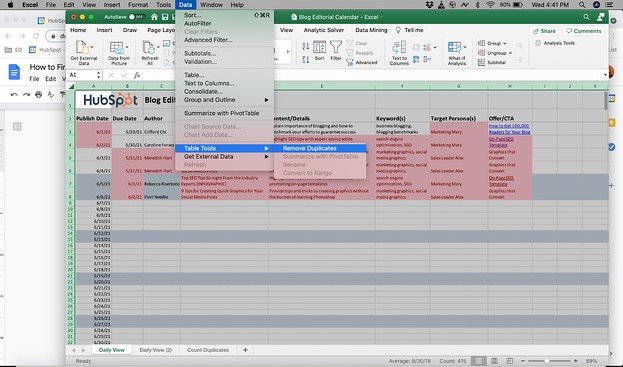Switch to Page Layout view icon
623x367 pixels.
[494, 361]
